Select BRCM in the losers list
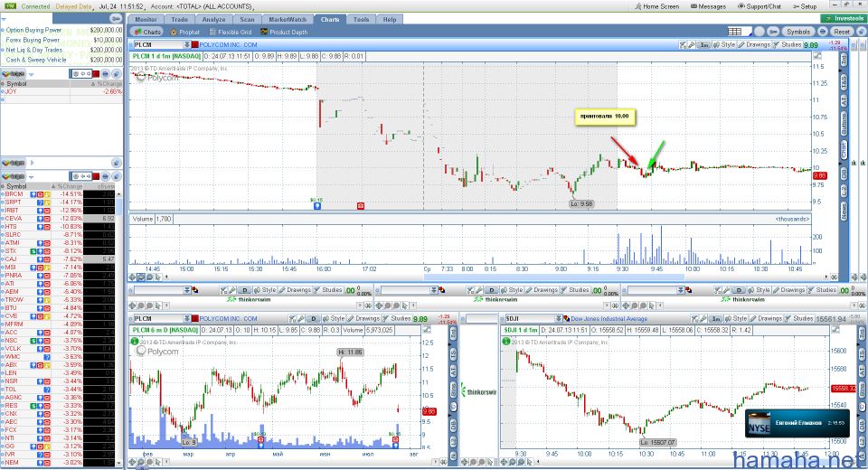868x470 pixels. click(x=14, y=194)
